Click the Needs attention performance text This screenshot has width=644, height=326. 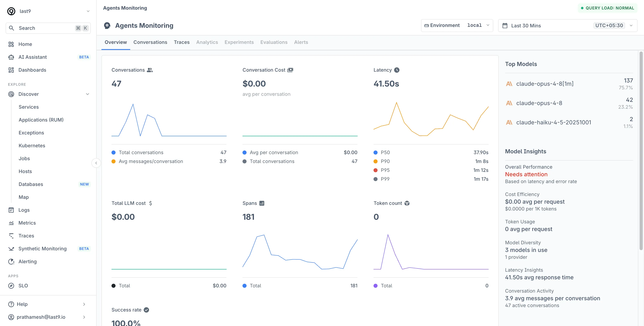[x=526, y=174]
